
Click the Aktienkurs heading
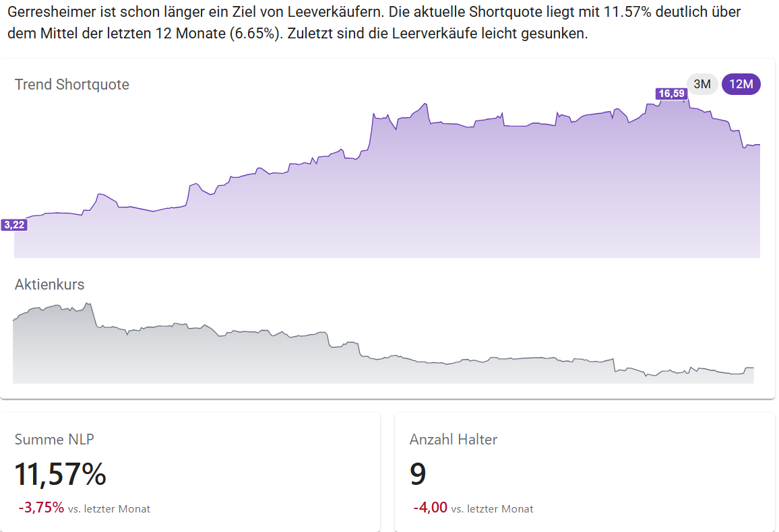50,284
